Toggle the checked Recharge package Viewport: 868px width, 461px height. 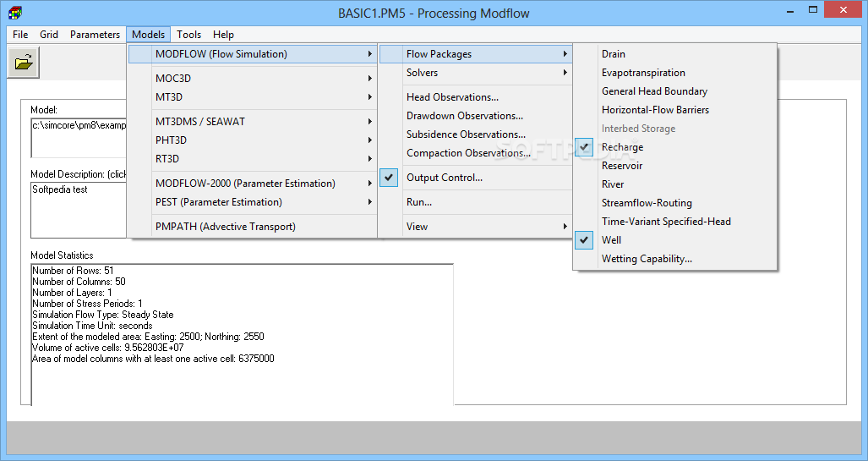(674, 147)
